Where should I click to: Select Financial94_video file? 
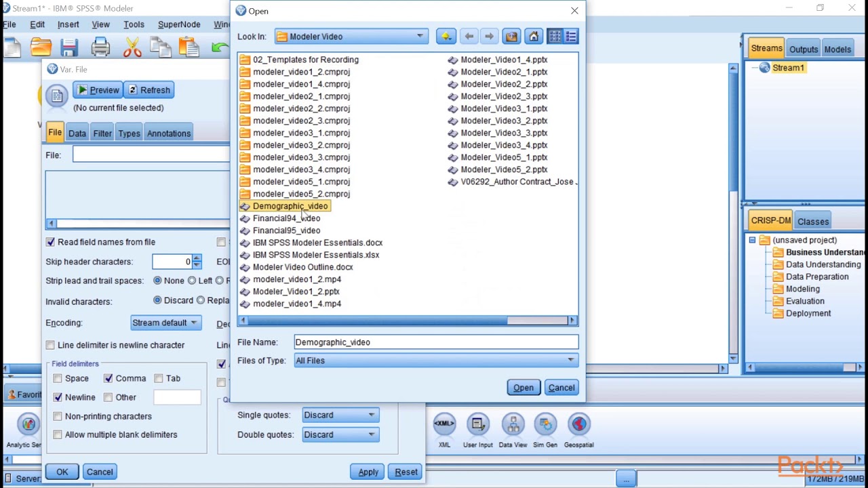click(280, 218)
